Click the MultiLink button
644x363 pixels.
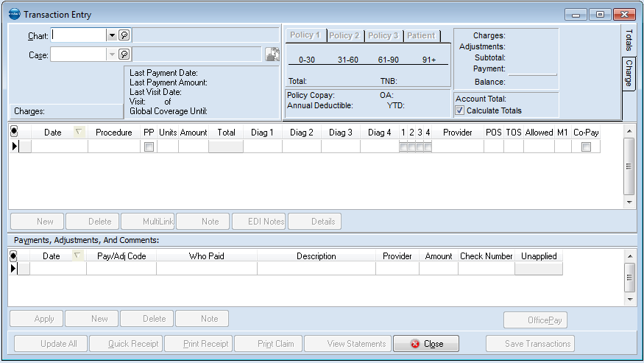tap(148, 221)
